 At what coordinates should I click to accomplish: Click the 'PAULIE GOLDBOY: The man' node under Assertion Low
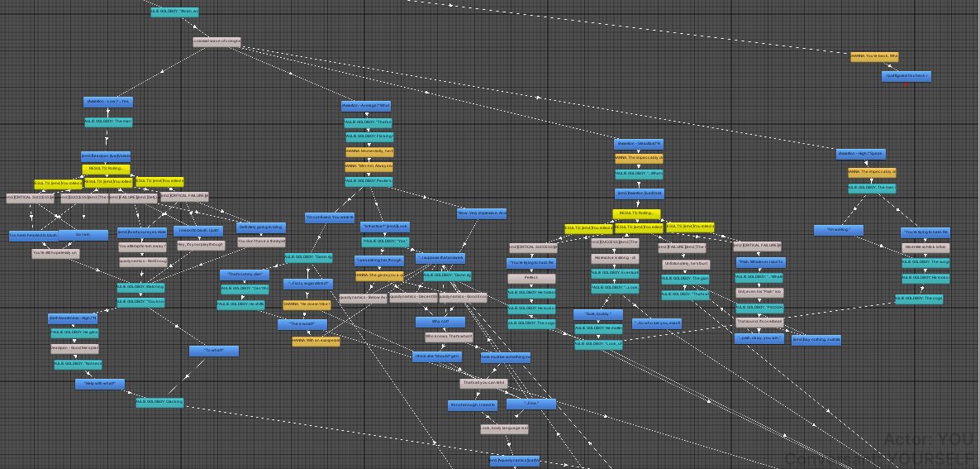point(108,122)
